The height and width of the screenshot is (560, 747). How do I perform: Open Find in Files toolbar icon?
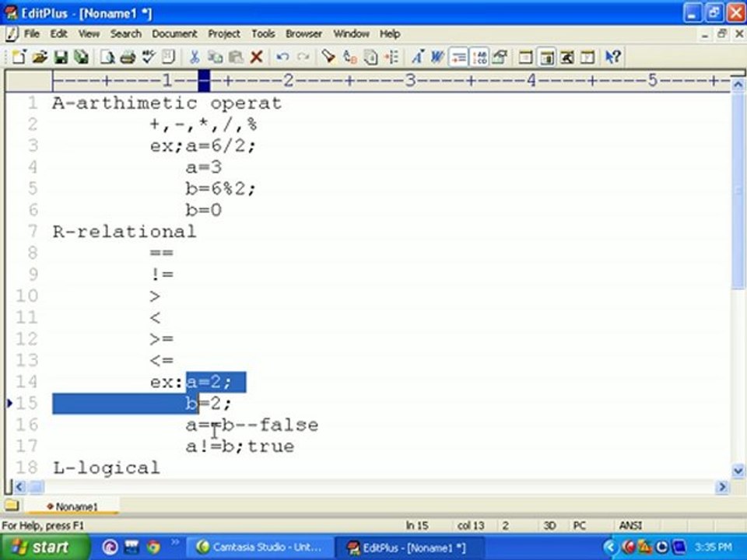pyautogui.click(x=370, y=57)
